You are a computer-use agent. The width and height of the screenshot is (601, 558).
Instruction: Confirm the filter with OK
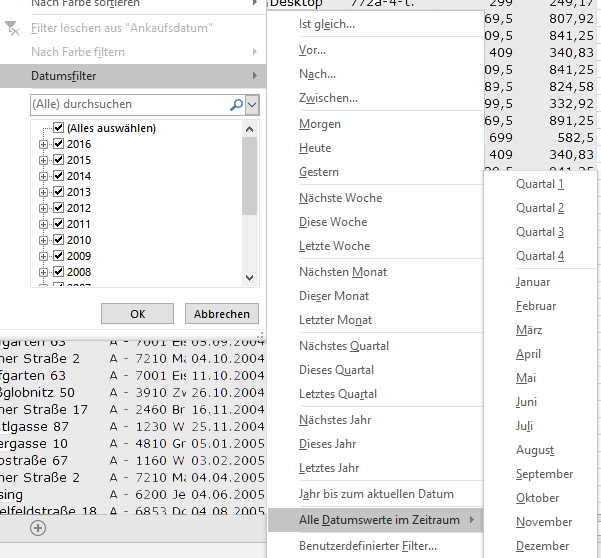click(x=137, y=313)
